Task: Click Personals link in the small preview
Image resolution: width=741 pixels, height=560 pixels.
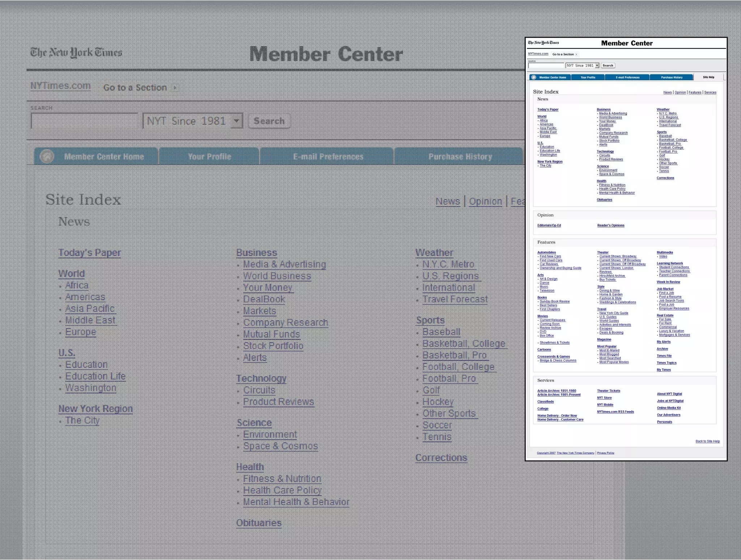Action: 664,422
